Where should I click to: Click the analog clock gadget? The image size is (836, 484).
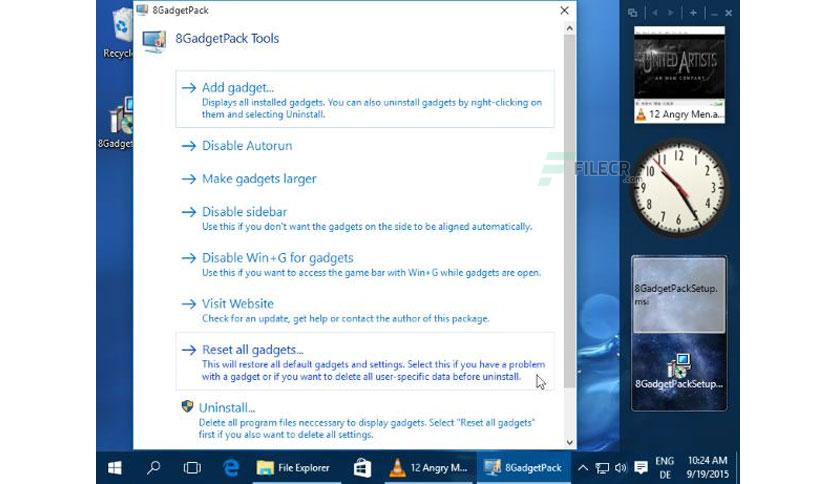[x=679, y=188]
